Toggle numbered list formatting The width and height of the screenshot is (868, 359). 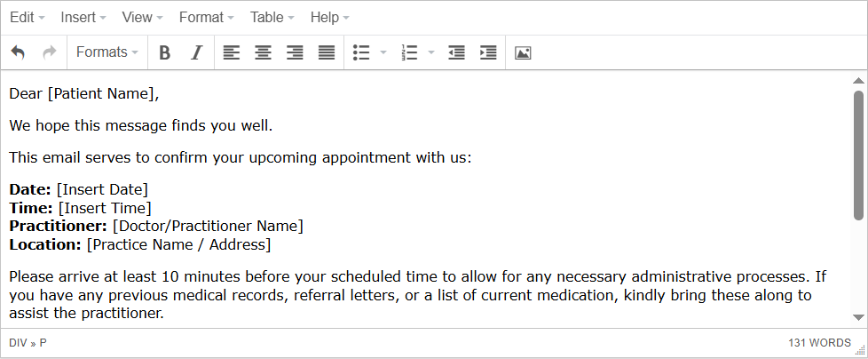click(409, 52)
